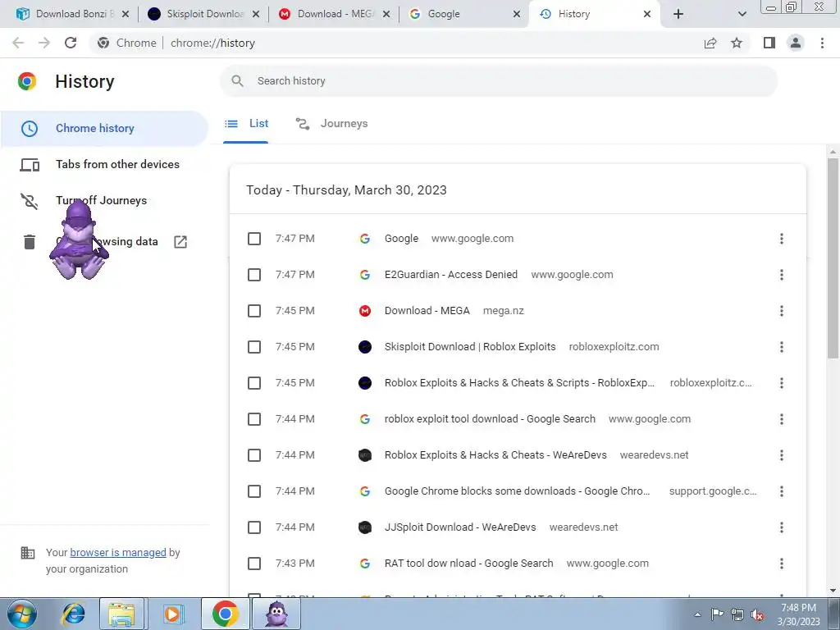
Task: Click the share page icon in address bar
Action: pyautogui.click(x=710, y=43)
